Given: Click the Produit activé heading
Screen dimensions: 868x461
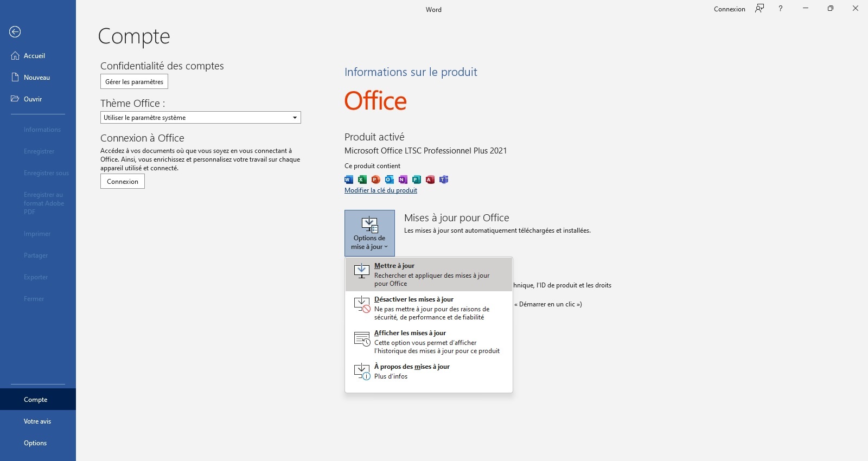Looking at the screenshot, I should pos(374,137).
